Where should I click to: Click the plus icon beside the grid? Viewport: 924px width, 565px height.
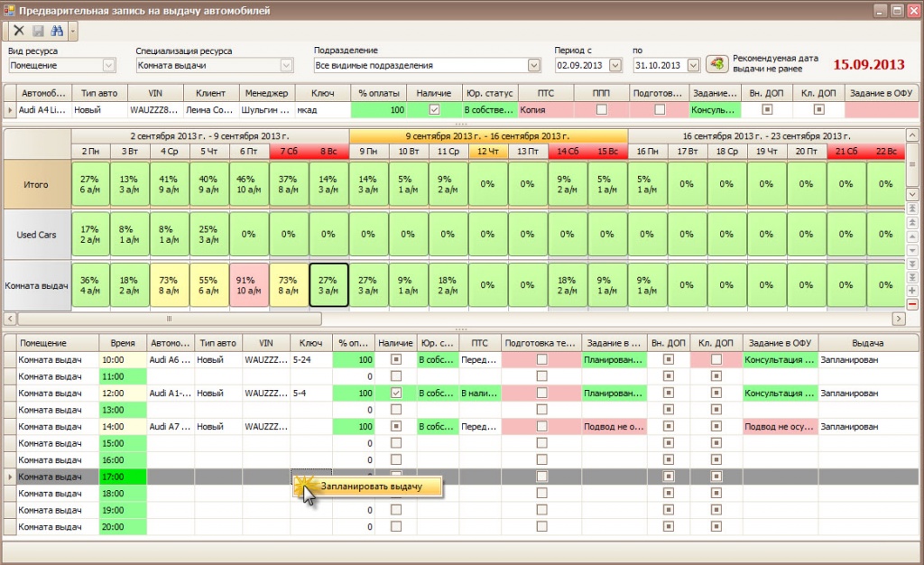point(911,291)
